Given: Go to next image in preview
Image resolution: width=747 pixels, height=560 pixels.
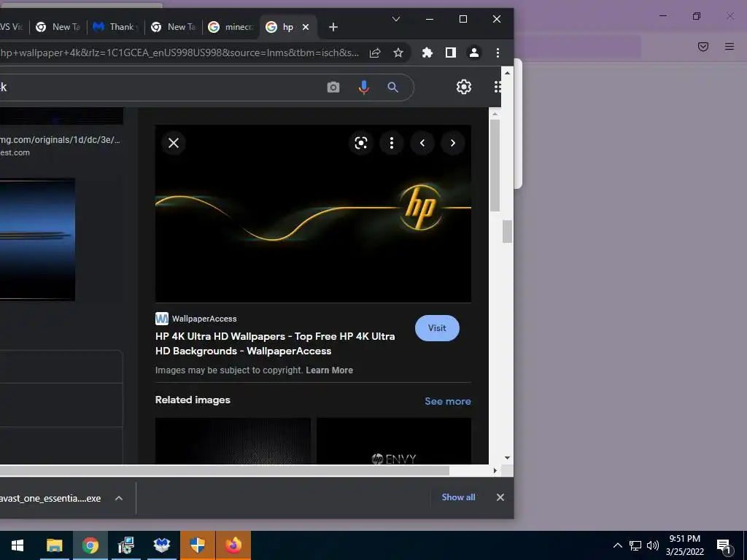Looking at the screenshot, I should 452,143.
